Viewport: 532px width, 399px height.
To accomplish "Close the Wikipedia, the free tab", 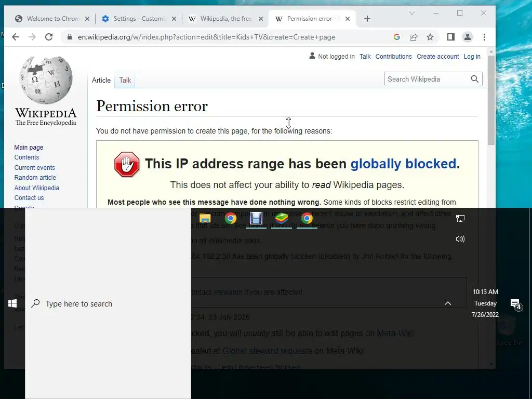I will point(261,19).
